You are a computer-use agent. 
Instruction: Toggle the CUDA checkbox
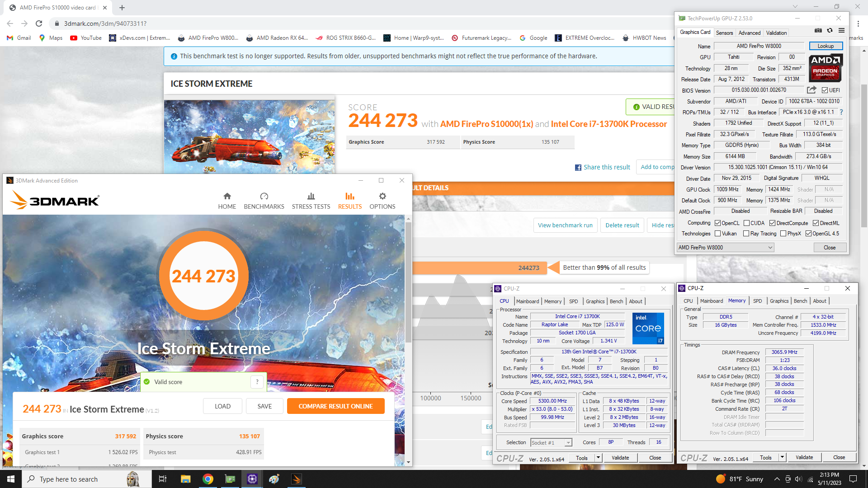(x=746, y=223)
